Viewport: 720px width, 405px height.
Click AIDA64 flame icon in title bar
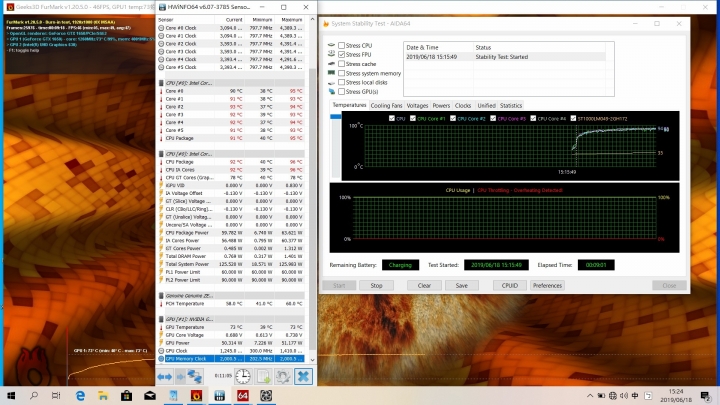pos(326,23)
